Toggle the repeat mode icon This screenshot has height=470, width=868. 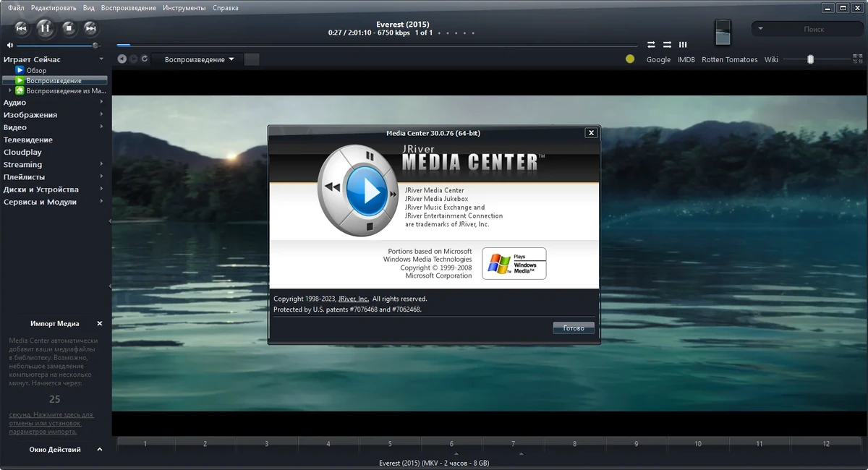point(651,45)
